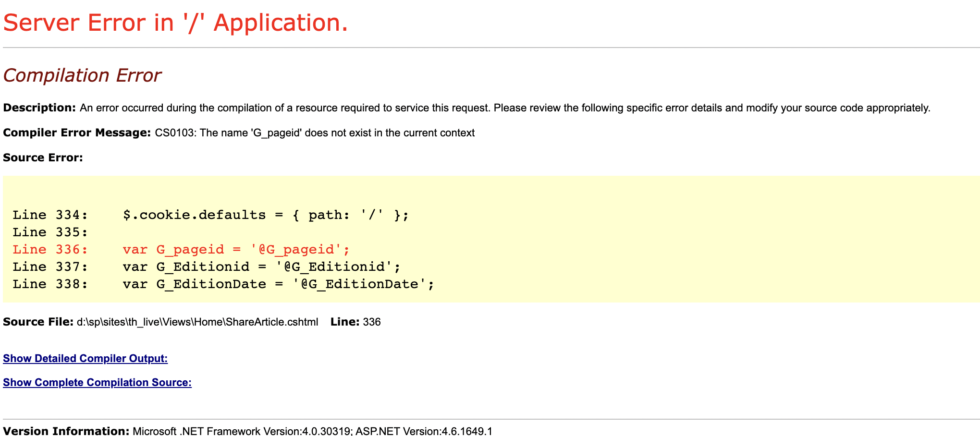The width and height of the screenshot is (980, 436).
Task: Click the Microsoft .NET Framework version text
Action: click(312, 431)
